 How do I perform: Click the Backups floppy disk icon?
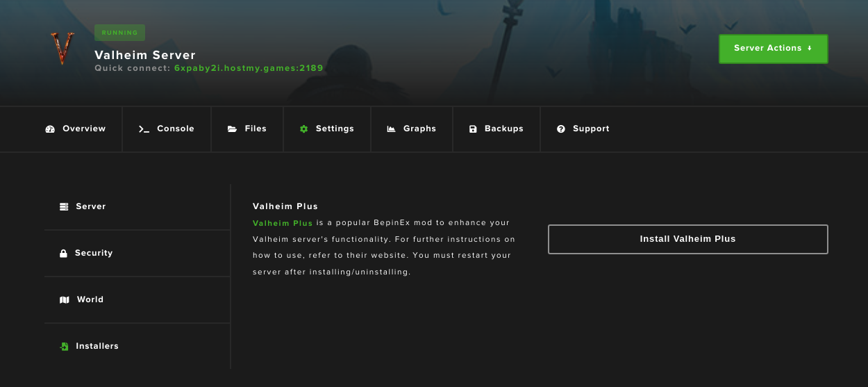point(473,129)
